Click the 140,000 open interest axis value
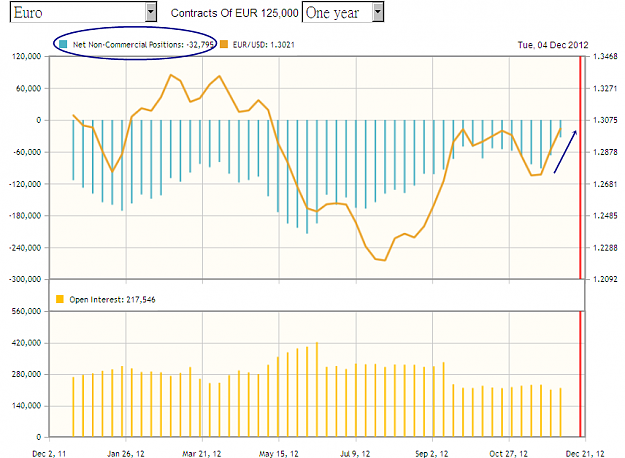 coord(27,405)
